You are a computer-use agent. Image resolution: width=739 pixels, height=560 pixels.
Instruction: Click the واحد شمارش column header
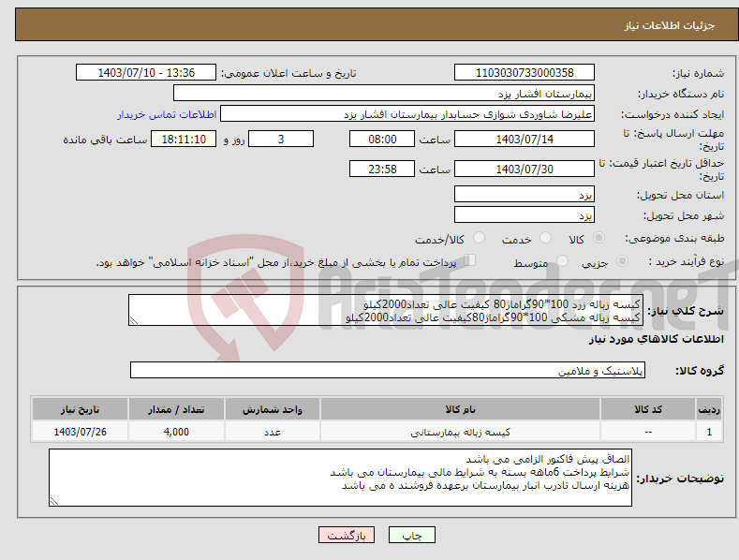[272, 409]
